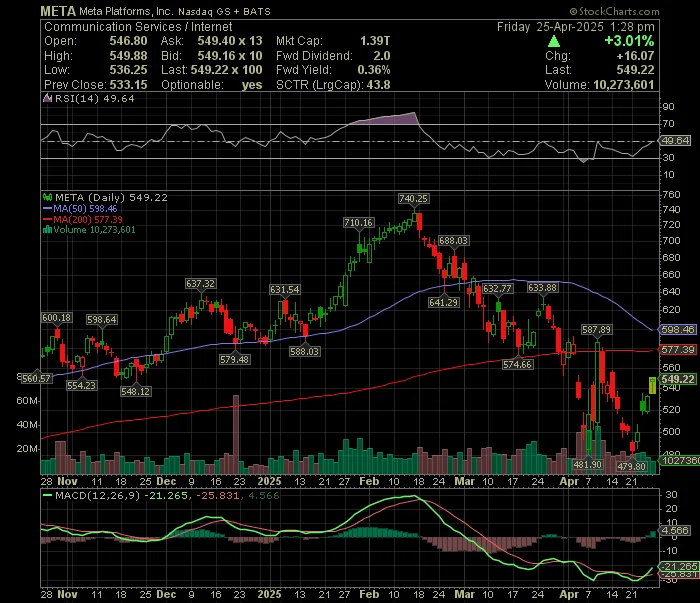Click the 'Nasdaq GS + BATS' exchange label

click(x=224, y=12)
